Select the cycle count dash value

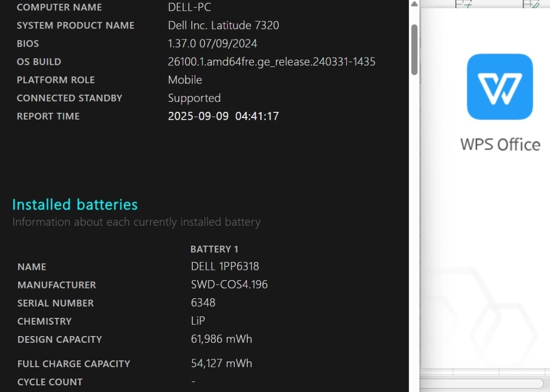coord(193,381)
